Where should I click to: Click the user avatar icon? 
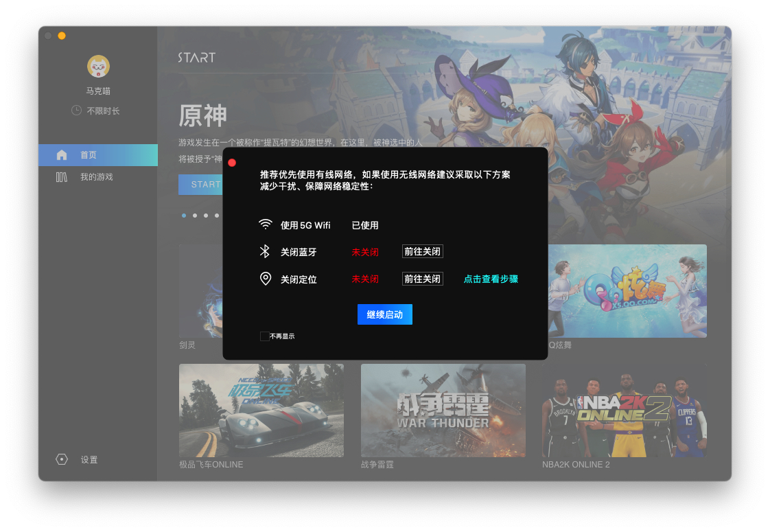(98, 67)
